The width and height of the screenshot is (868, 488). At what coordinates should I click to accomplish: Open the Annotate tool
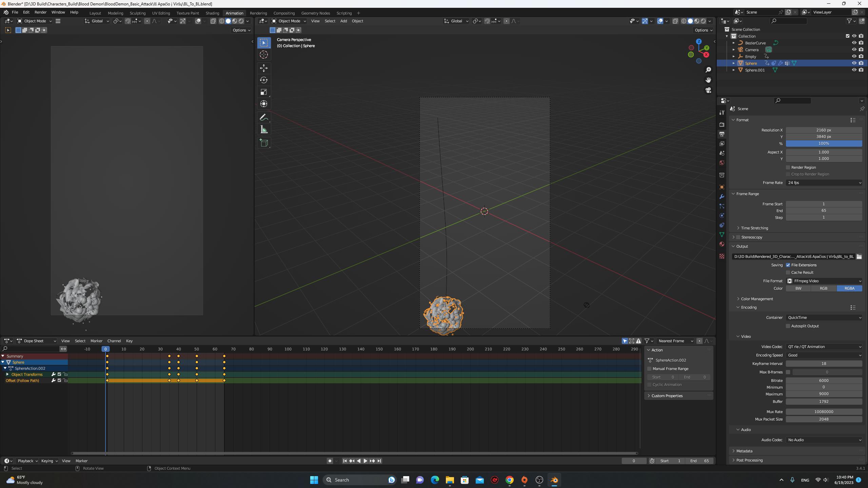[x=263, y=117]
